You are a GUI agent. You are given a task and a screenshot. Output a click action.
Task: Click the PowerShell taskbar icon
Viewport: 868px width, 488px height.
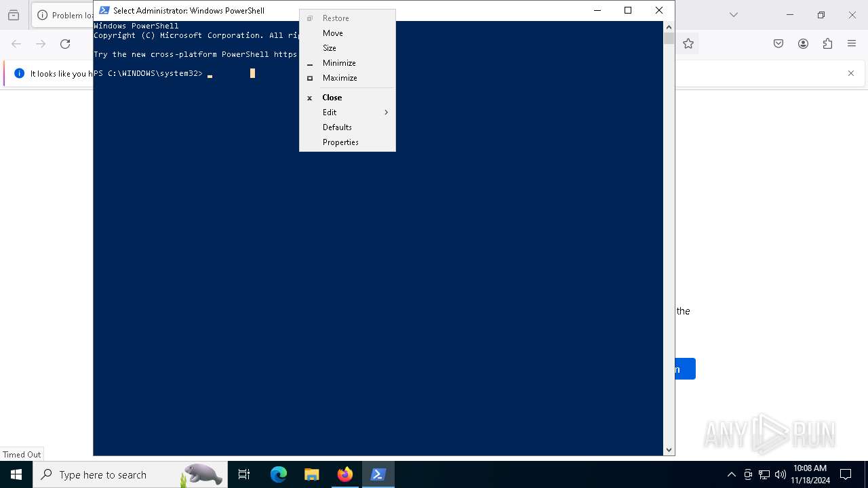[378, 474]
